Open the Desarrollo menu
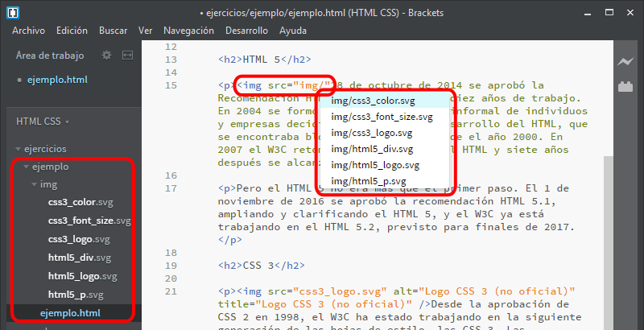The width and height of the screenshot is (644, 330). [x=246, y=31]
